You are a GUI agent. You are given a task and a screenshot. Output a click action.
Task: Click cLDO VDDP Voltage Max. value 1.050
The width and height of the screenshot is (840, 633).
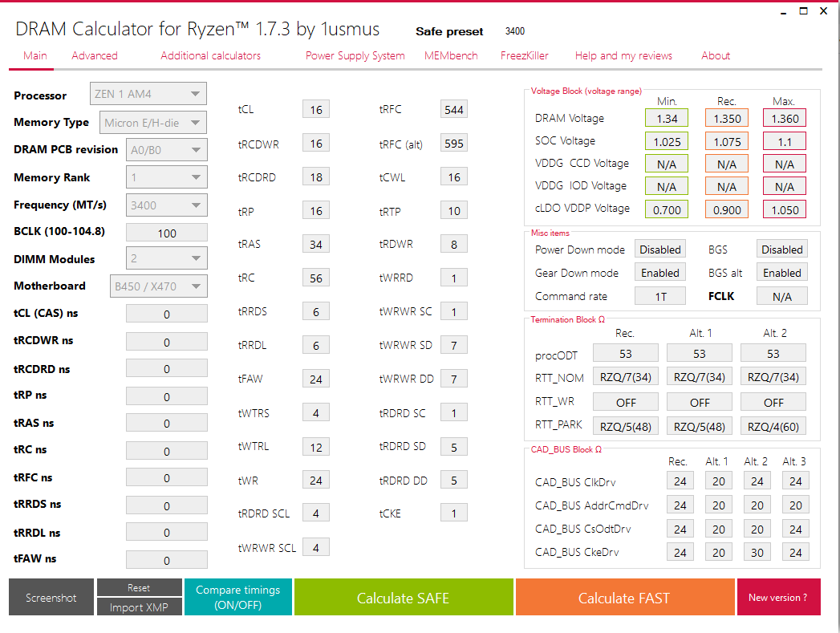click(785, 210)
